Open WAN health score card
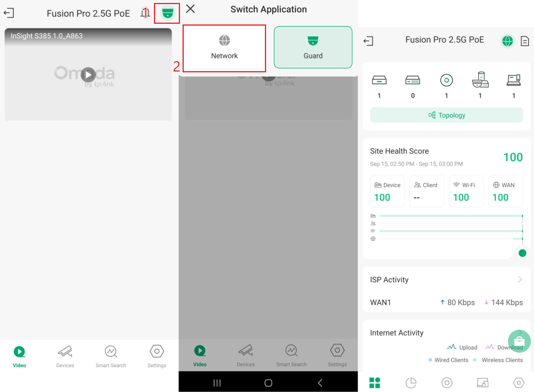 pyautogui.click(x=505, y=191)
